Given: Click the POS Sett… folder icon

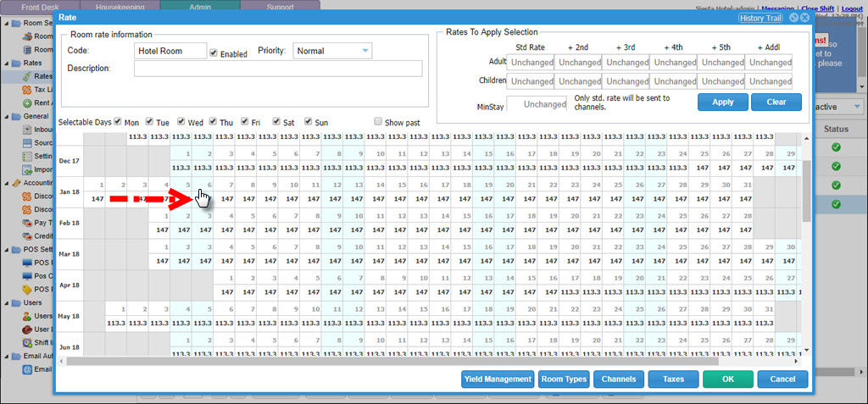Looking at the screenshot, I should pos(16,249).
